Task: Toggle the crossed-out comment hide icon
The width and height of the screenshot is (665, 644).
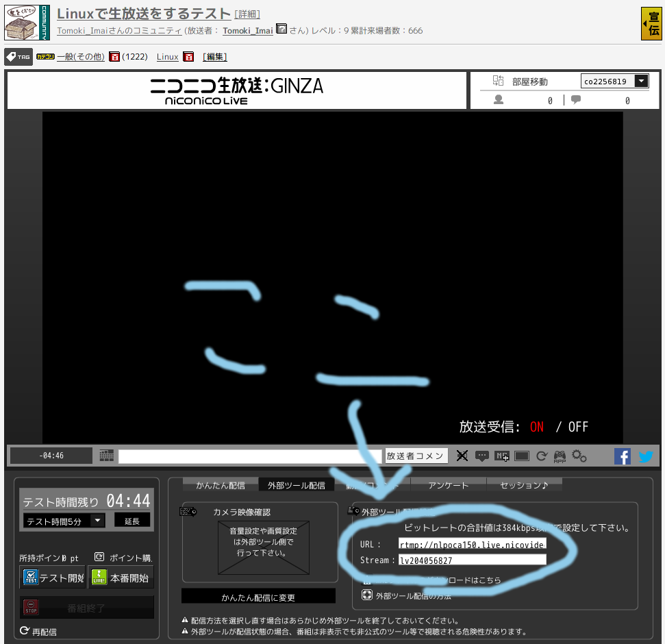Action: coord(462,456)
